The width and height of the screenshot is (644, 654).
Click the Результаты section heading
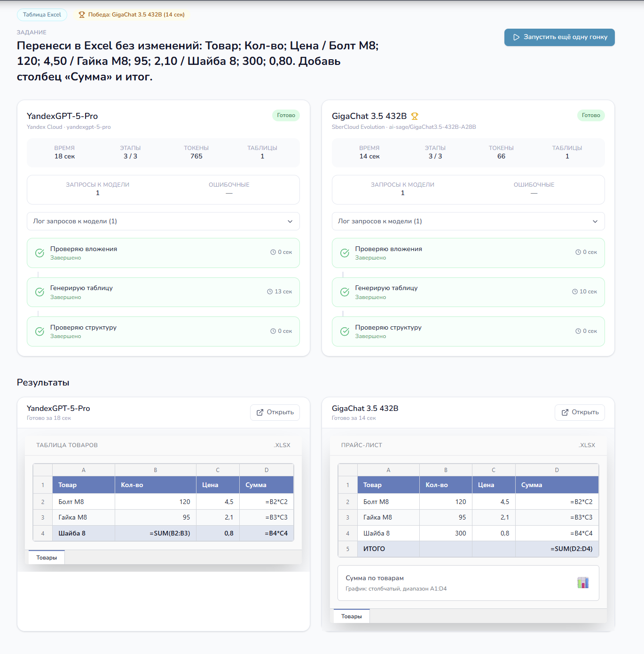click(43, 382)
